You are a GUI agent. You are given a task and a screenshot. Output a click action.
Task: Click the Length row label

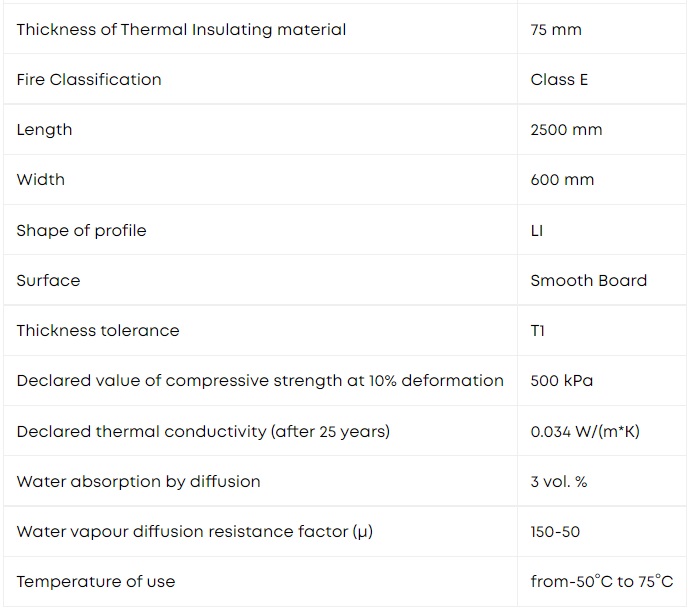(44, 130)
